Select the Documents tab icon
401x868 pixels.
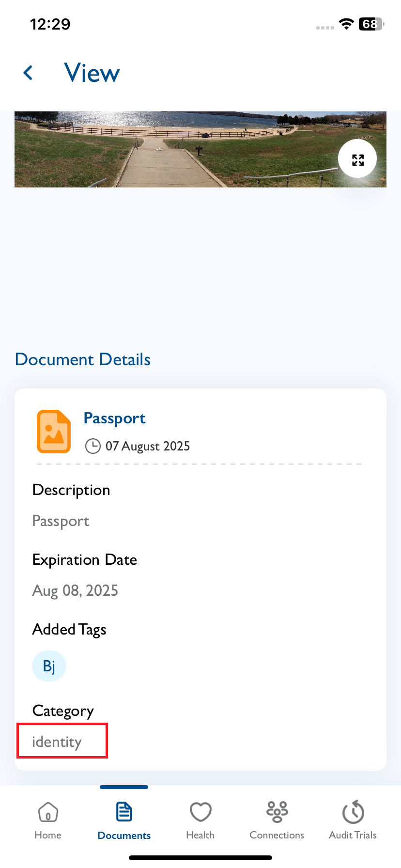click(124, 812)
